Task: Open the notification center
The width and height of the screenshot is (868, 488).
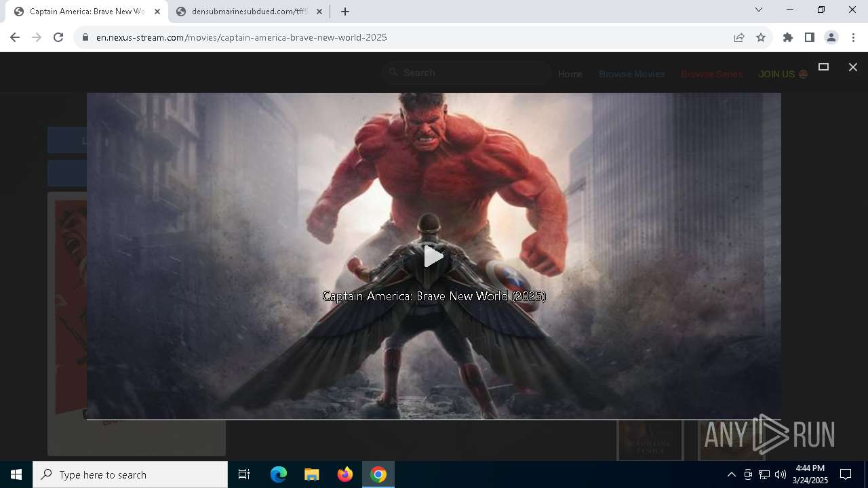Action: click(846, 474)
